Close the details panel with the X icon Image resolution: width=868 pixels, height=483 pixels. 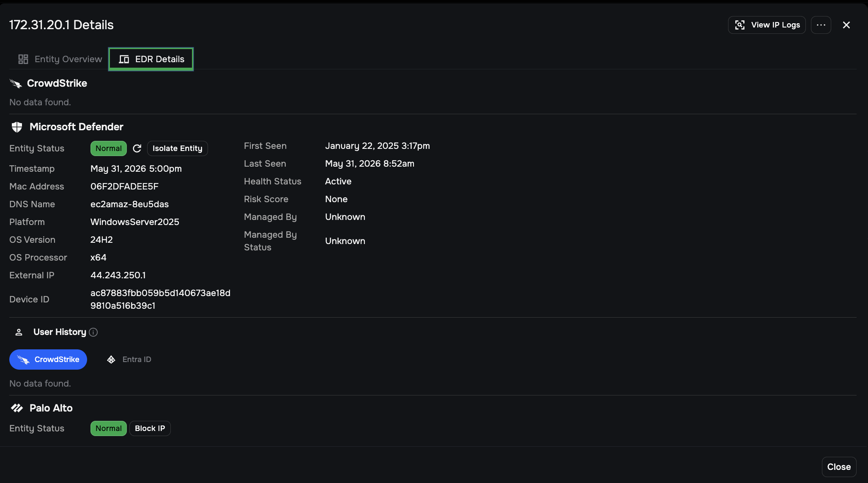[x=846, y=25]
